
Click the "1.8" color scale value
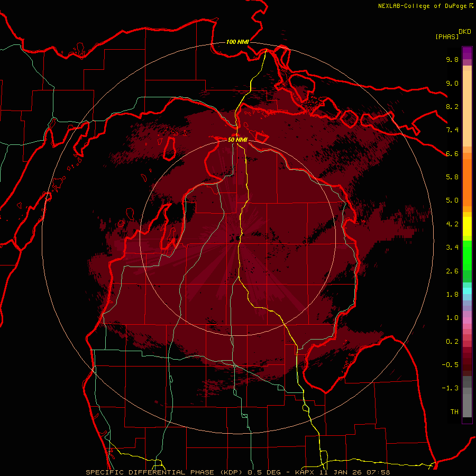click(x=452, y=295)
